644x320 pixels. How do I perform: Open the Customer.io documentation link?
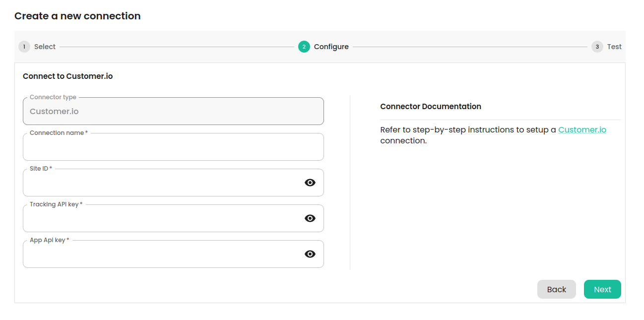582,129
